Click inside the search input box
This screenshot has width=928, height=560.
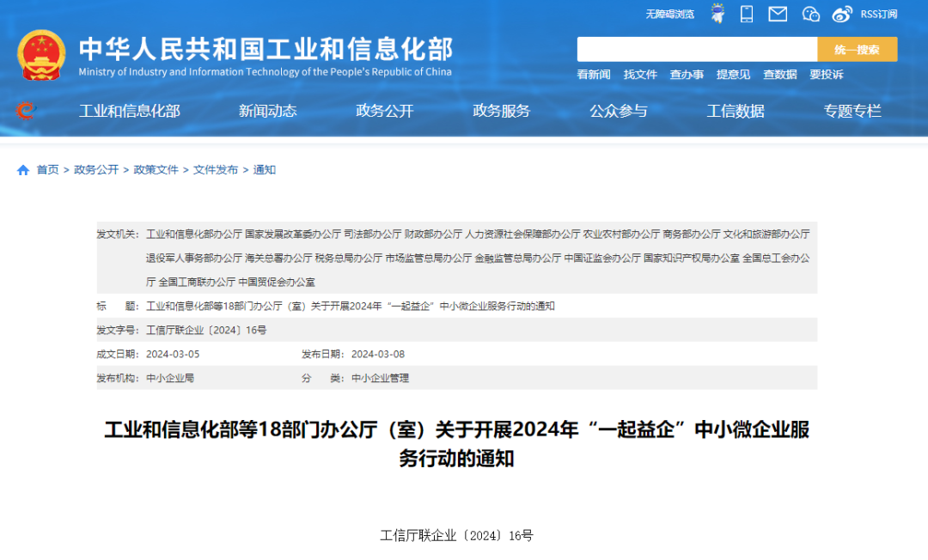pos(696,49)
